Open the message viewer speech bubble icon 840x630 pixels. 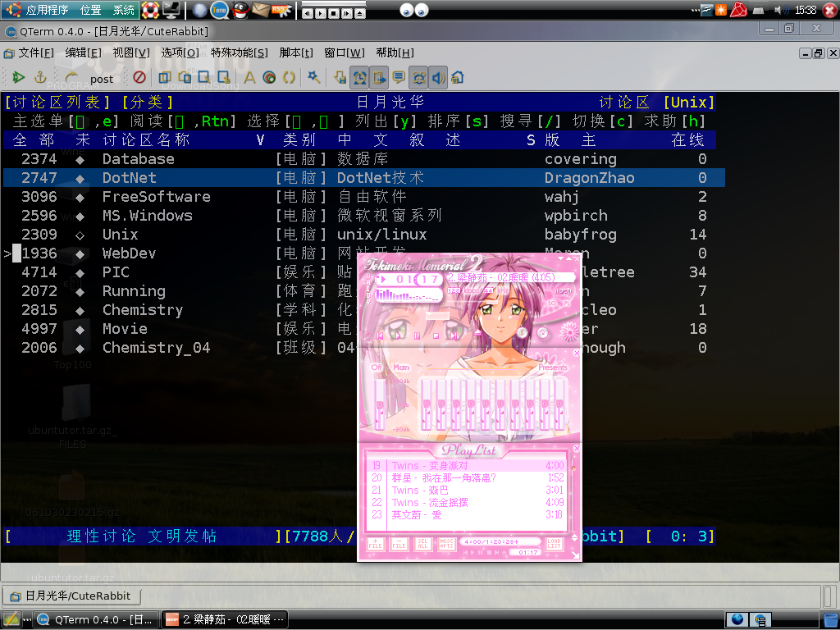tap(399, 78)
